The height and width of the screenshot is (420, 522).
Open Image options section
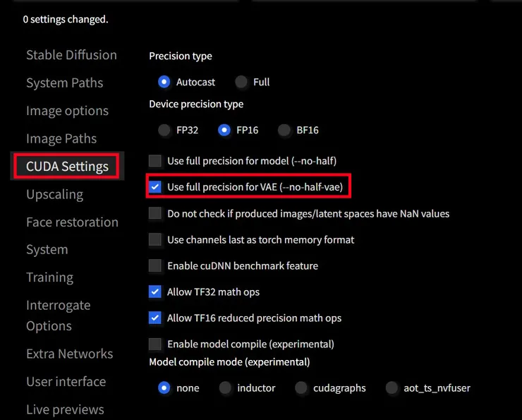click(x=67, y=111)
